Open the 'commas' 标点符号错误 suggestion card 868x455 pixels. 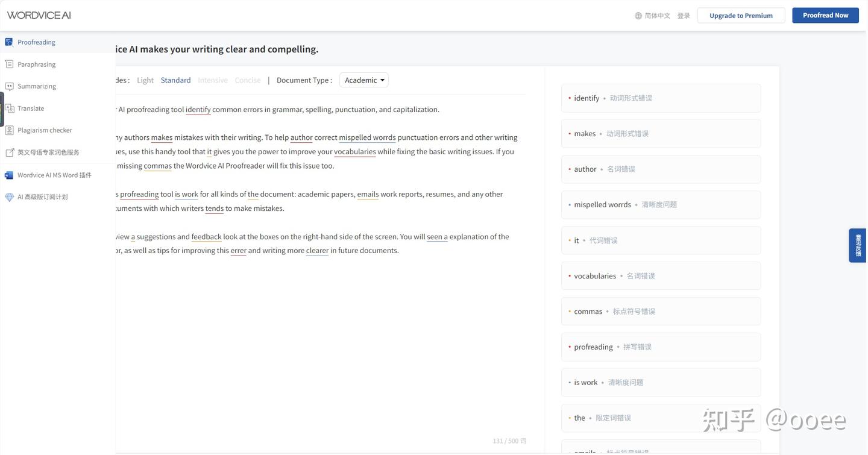pos(661,312)
